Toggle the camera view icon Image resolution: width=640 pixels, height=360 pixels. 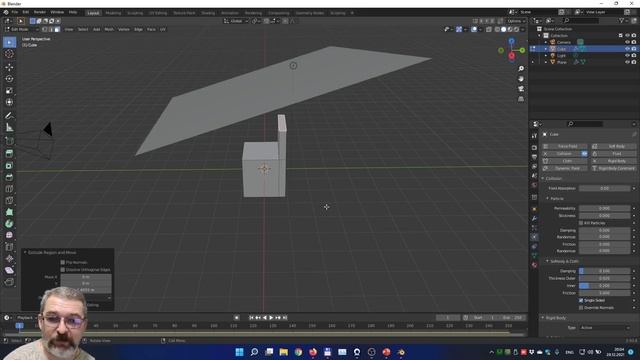[x=521, y=89]
